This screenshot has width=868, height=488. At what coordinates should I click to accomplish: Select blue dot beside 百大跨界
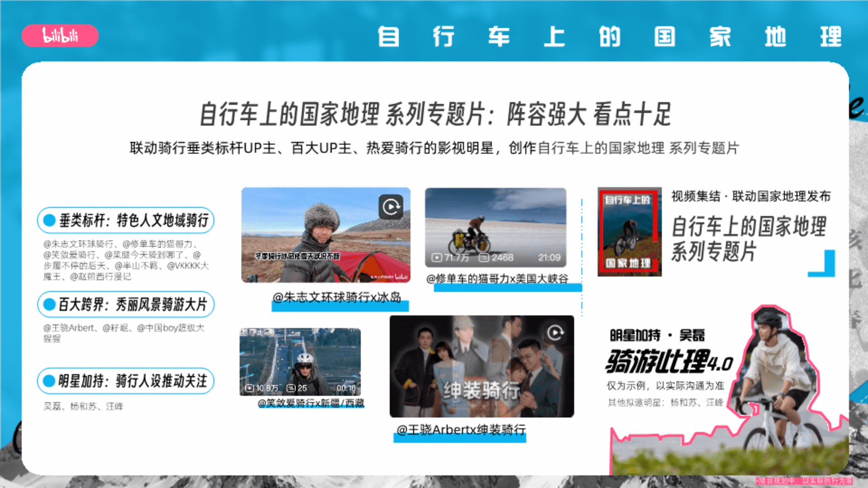point(49,304)
